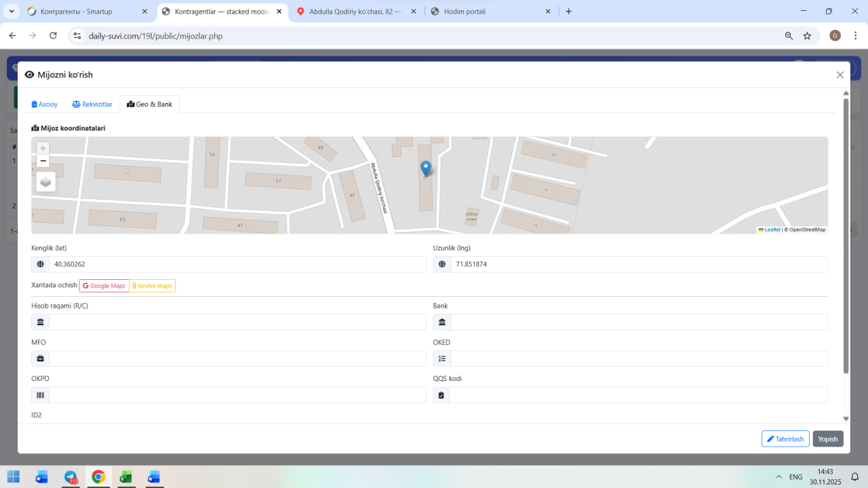Open Telegram from the taskbar

click(71, 476)
